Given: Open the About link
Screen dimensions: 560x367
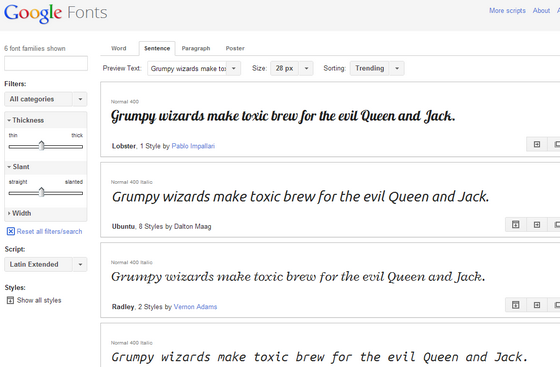Looking at the screenshot, I should (541, 11).
